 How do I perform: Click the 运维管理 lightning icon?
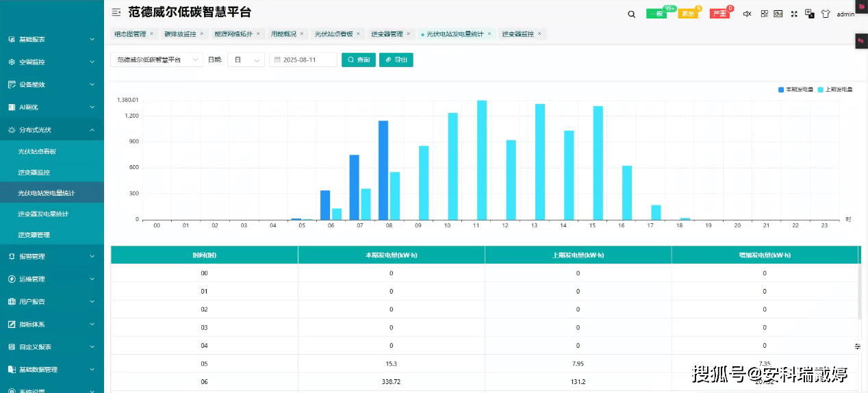coord(12,279)
